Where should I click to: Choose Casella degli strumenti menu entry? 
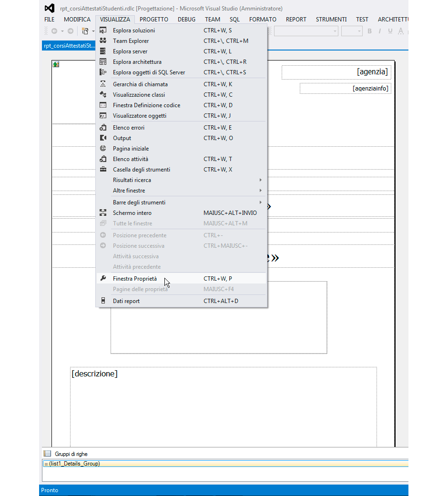click(x=181, y=170)
